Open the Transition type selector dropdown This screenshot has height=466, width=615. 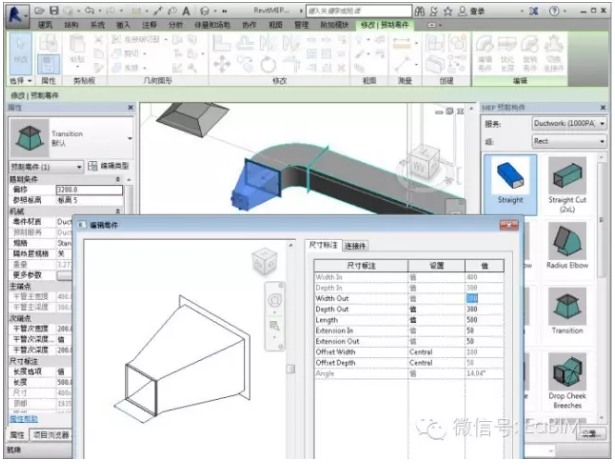coord(130,138)
